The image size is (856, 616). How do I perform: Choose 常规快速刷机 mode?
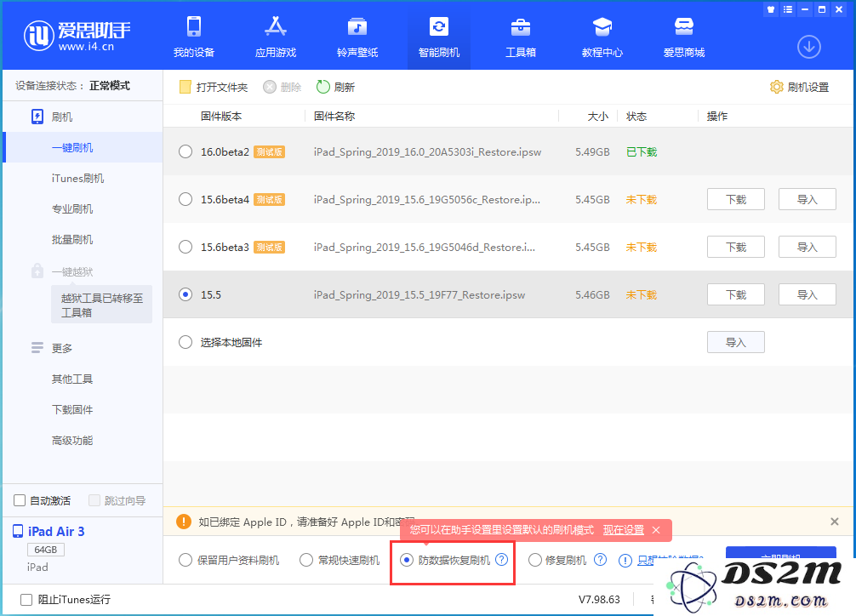(306, 560)
